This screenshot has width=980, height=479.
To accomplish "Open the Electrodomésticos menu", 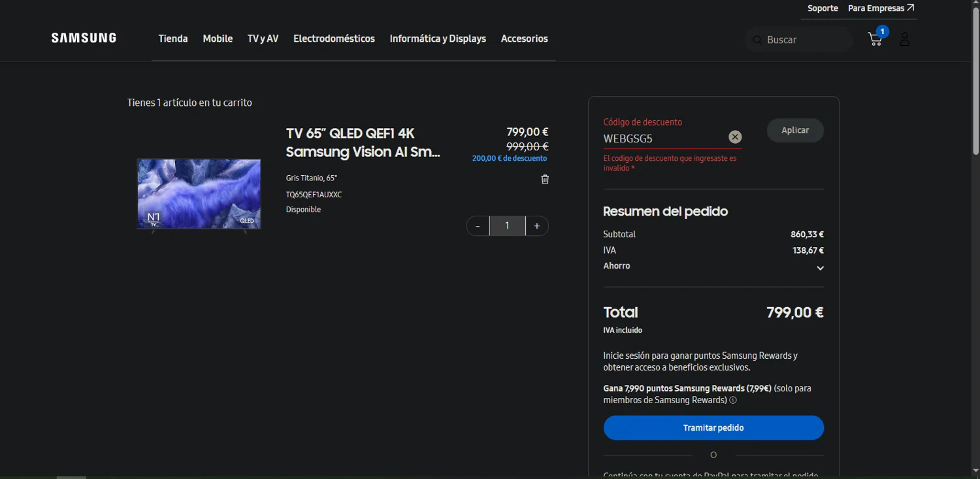I will (334, 39).
